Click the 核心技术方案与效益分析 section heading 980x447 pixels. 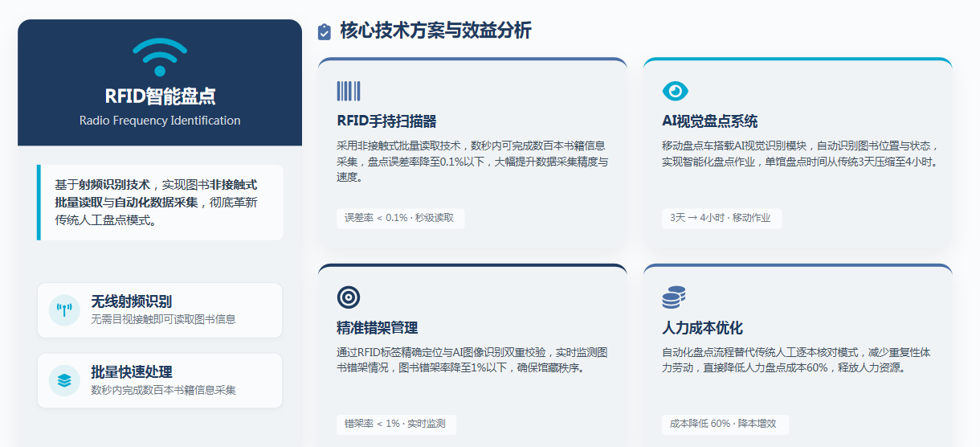(435, 31)
